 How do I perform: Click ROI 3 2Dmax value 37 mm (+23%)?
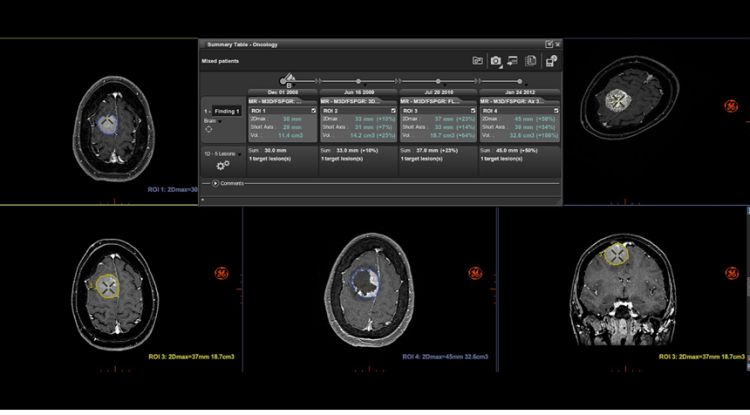(456, 119)
